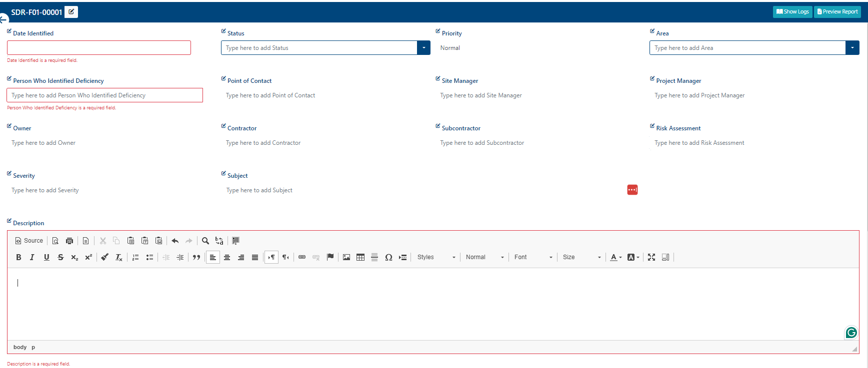Open the red ellipsis icon beside Subject
The image size is (868, 368).
click(632, 190)
